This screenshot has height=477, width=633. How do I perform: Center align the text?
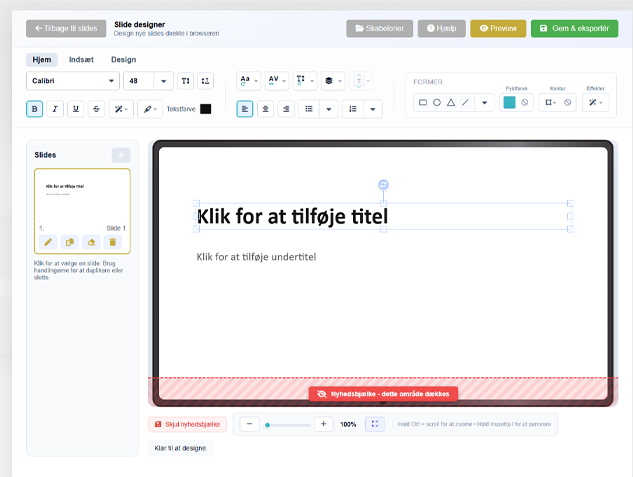(x=265, y=109)
